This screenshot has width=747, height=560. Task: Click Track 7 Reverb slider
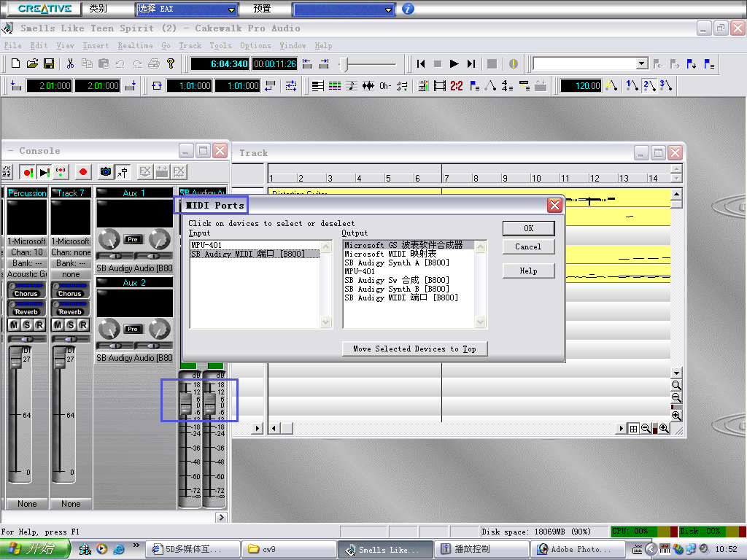pos(70,304)
